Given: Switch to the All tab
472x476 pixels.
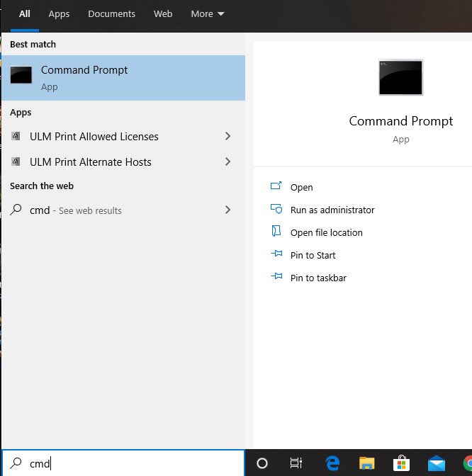Looking at the screenshot, I should point(25,14).
